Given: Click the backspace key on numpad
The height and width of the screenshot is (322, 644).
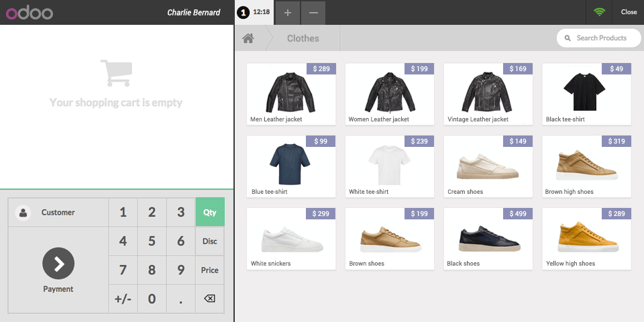Looking at the screenshot, I should tap(209, 299).
